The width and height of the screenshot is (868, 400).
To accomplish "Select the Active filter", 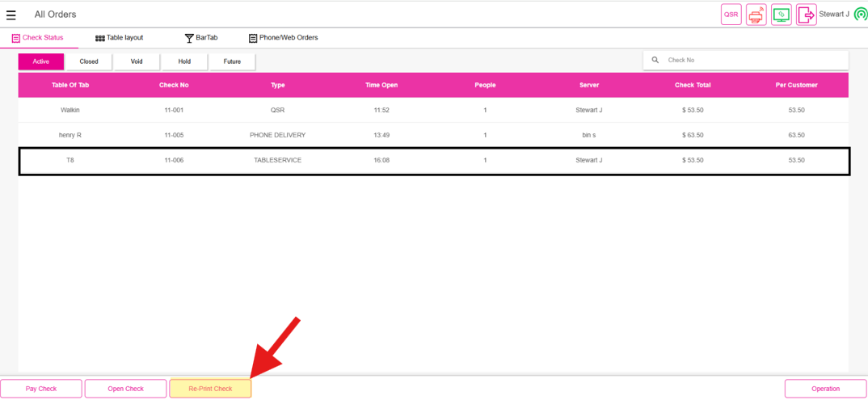I will tap(41, 61).
